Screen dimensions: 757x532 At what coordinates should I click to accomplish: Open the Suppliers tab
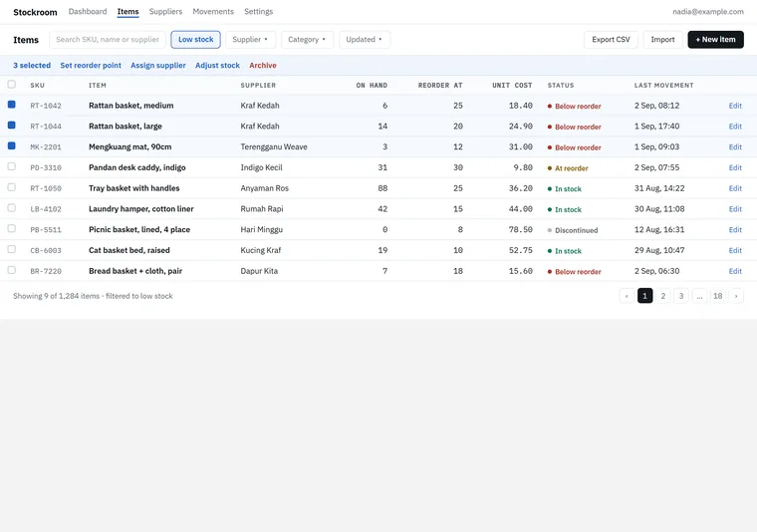(165, 12)
